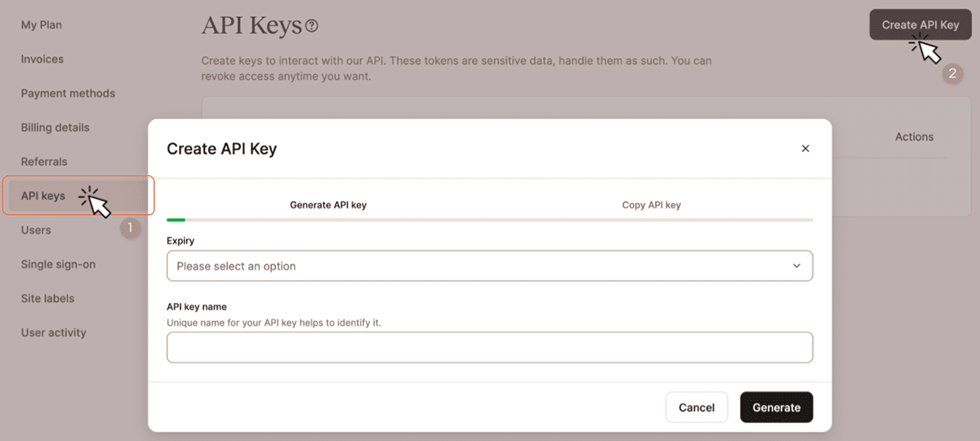Click the Actions column header
Image resolution: width=980 pixels, height=441 pixels.
coord(914,137)
